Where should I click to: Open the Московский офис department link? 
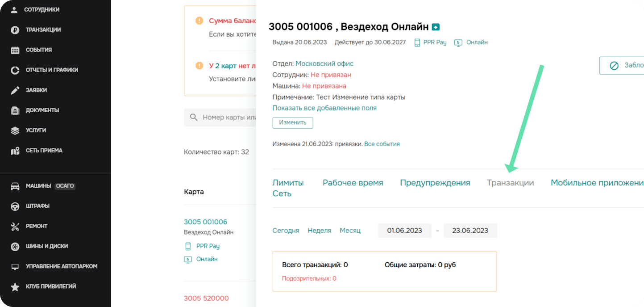click(x=324, y=64)
